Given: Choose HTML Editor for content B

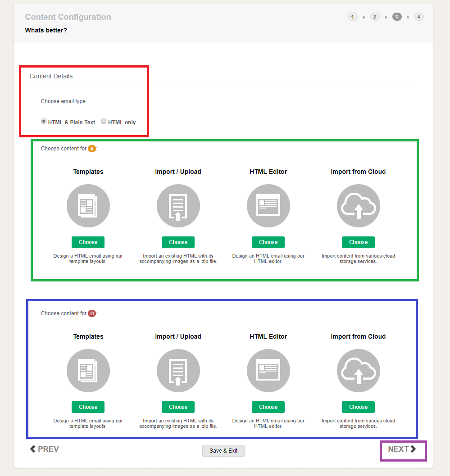Looking at the screenshot, I should point(268,407).
